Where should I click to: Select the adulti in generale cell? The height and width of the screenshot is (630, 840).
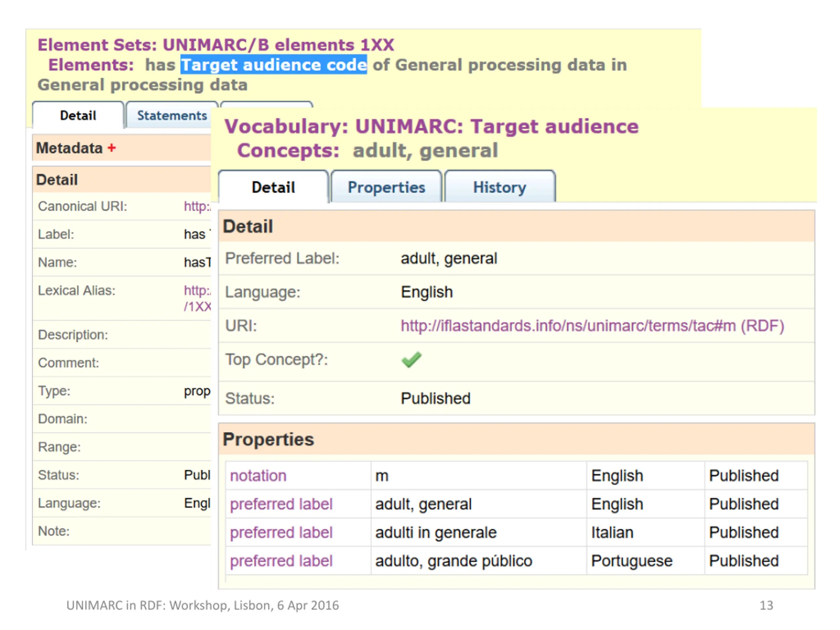pyautogui.click(x=478, y=533)
